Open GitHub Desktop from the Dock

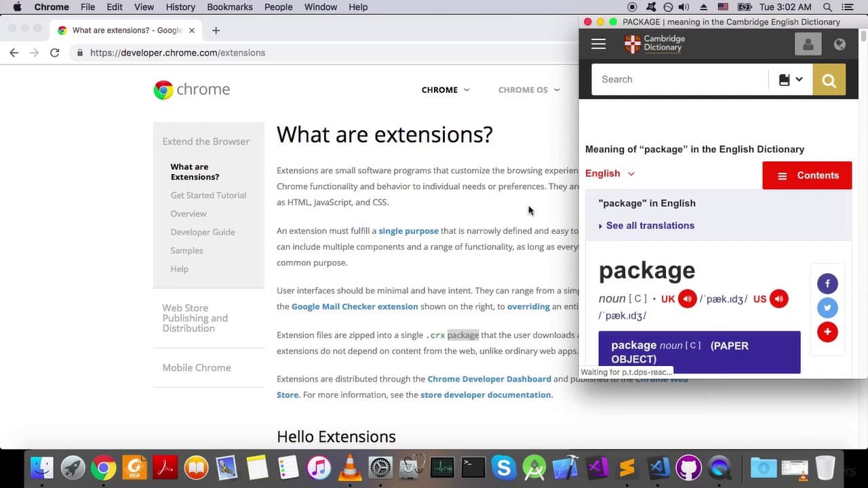[x=688, y=468]
